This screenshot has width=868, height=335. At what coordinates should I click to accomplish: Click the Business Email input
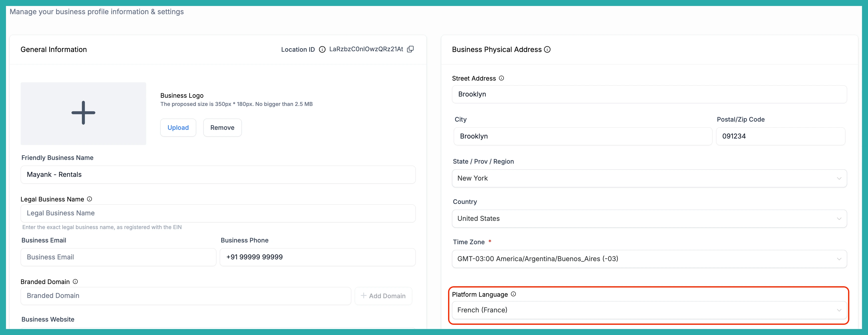click(118, 257)
